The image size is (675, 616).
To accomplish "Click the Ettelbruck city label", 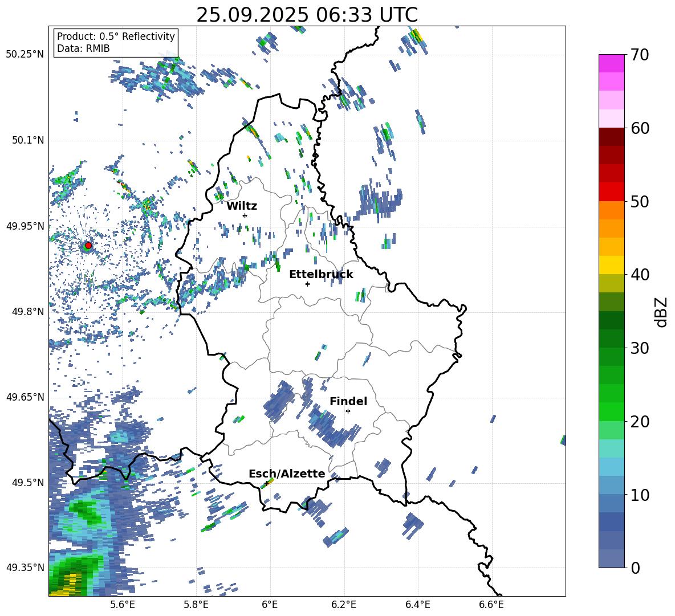I will 321,275.
